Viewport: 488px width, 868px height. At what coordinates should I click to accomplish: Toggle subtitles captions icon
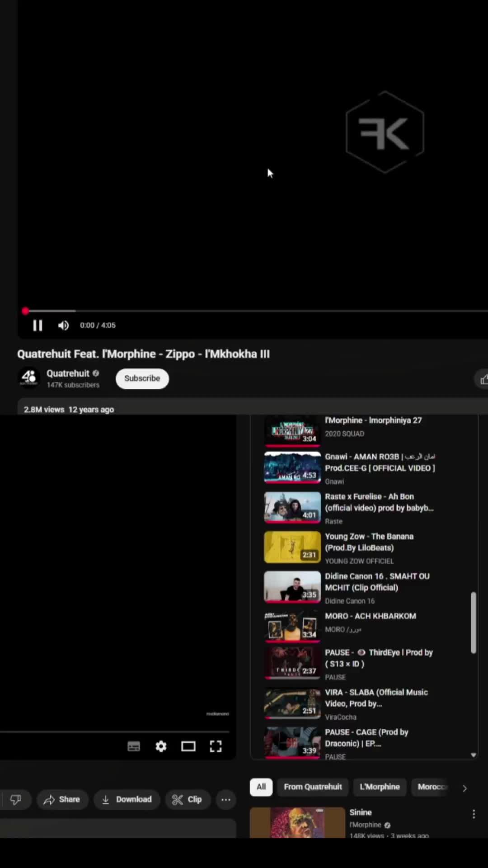coord(134,746)
